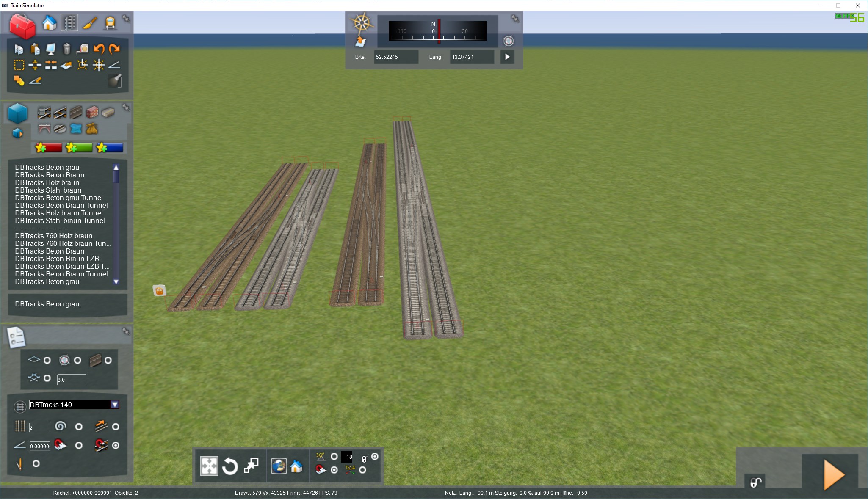Click the trash can delete icon

(67, 49)
